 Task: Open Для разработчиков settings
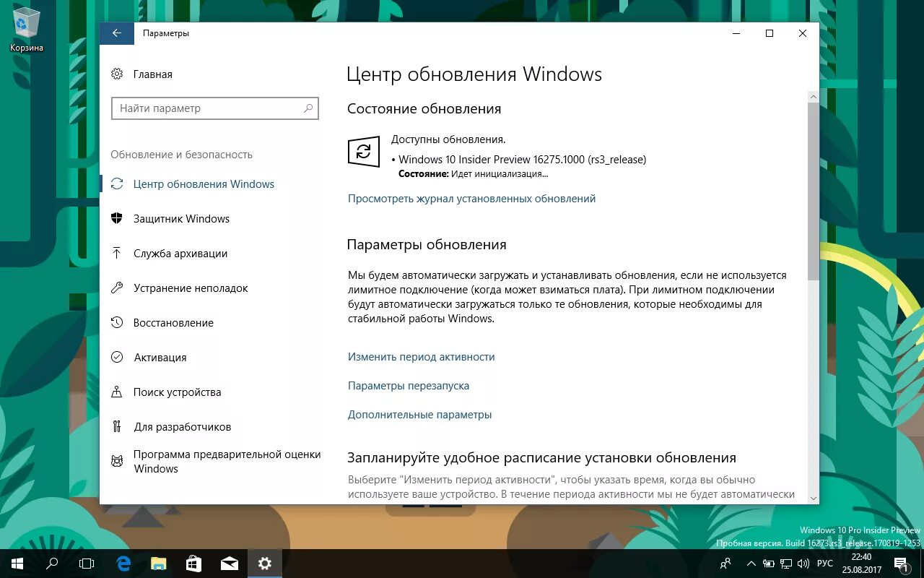tap(182, 426)
